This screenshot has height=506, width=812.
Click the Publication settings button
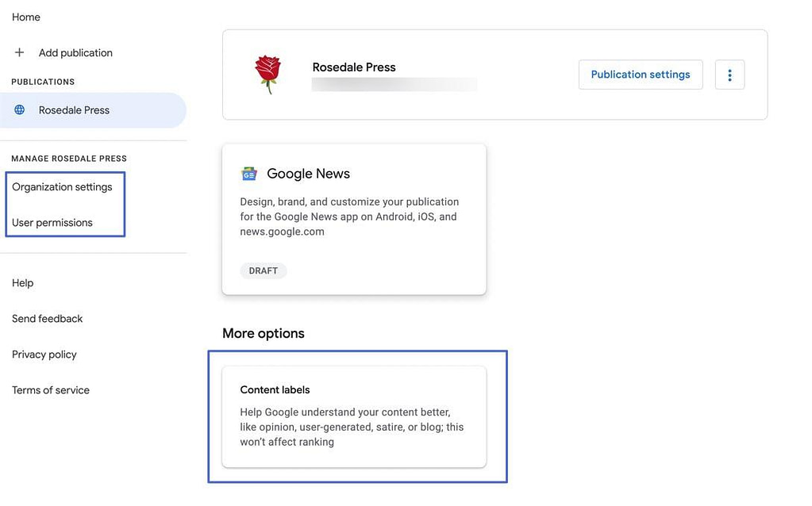pyautogui.click(x=640, y=74)
